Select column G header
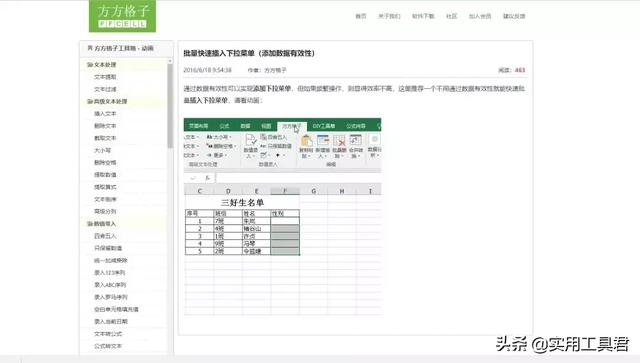The image size is (640, 363). [x=313, y=191]
